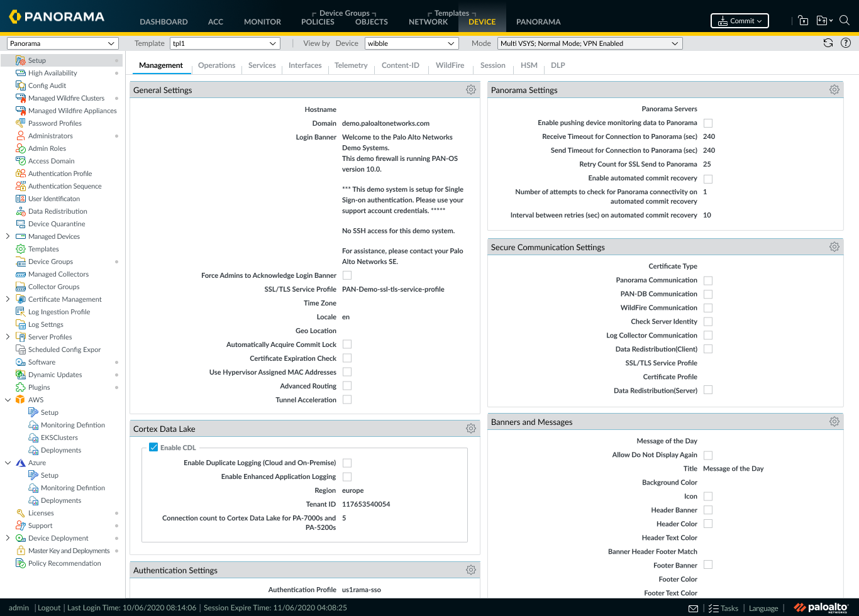Expand the Server Profiles tree node
Image resolution: width=859 pixels, height=616 pixels.
click(8, 337)
